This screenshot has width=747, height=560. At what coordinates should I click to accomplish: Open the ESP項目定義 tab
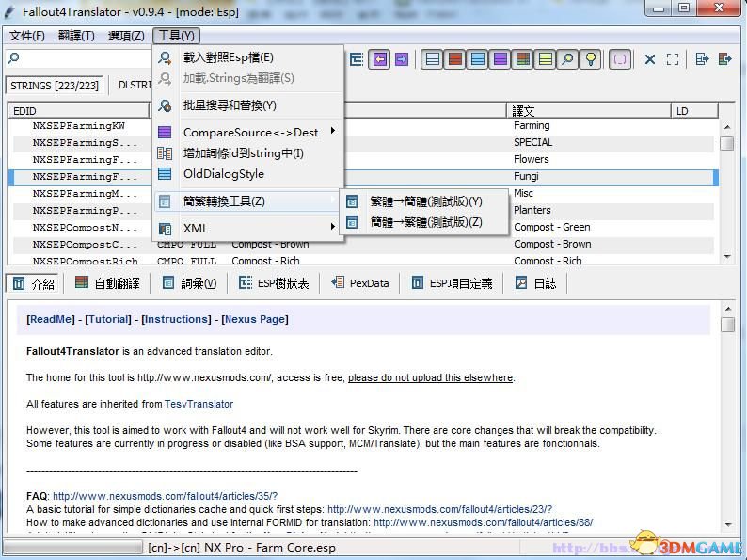(453, 283)
